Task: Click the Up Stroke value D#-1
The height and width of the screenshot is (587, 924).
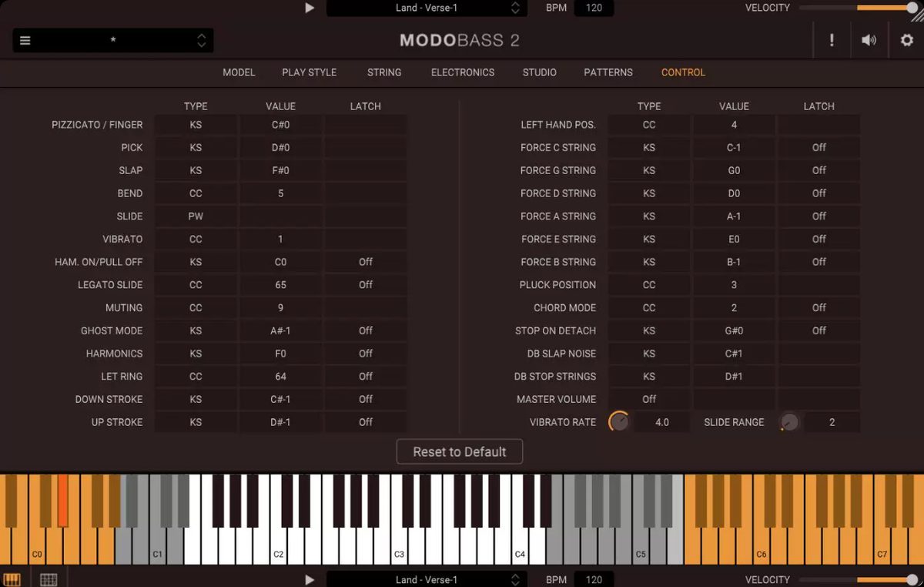Action: pos(281,422)
